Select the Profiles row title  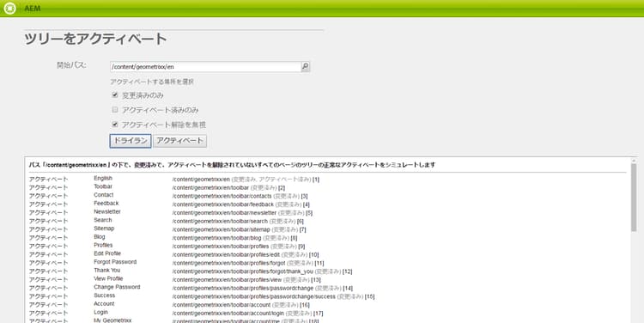103,246
